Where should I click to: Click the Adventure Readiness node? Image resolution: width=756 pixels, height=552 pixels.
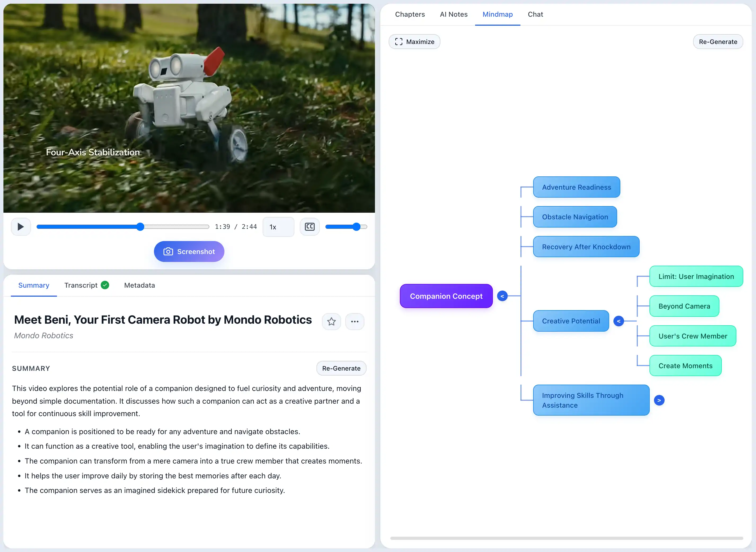(x=577, y=187)
